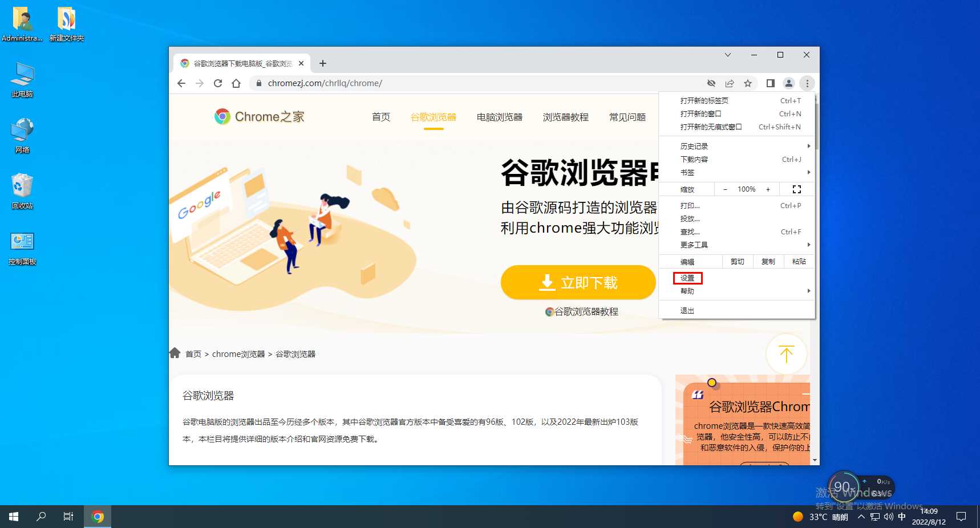Screen dimensions: 980x528
Task: Open homepage via the home icon
Action: tap(236, 83)
